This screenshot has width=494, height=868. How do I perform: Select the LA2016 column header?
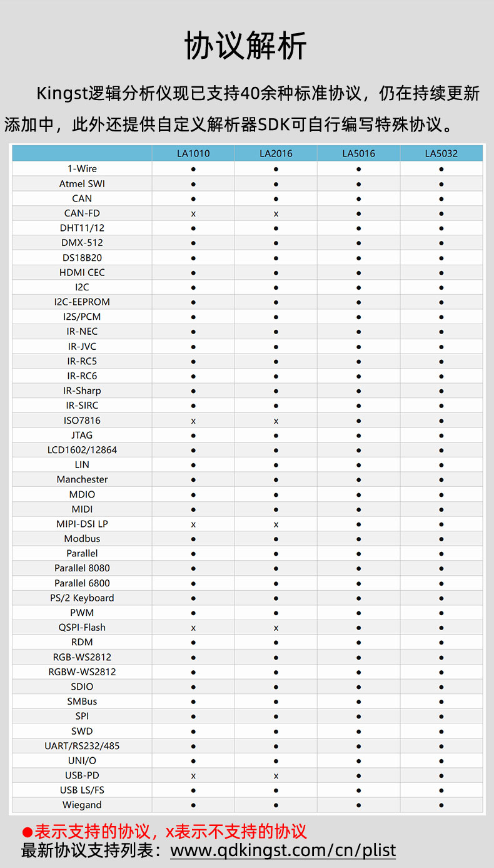coord(276,153)
